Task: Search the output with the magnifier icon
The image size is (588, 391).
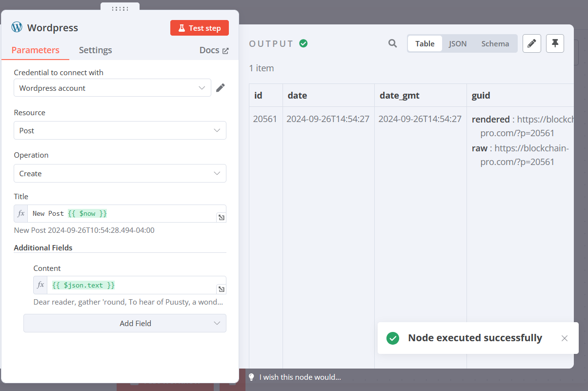Action: [393, 43]
